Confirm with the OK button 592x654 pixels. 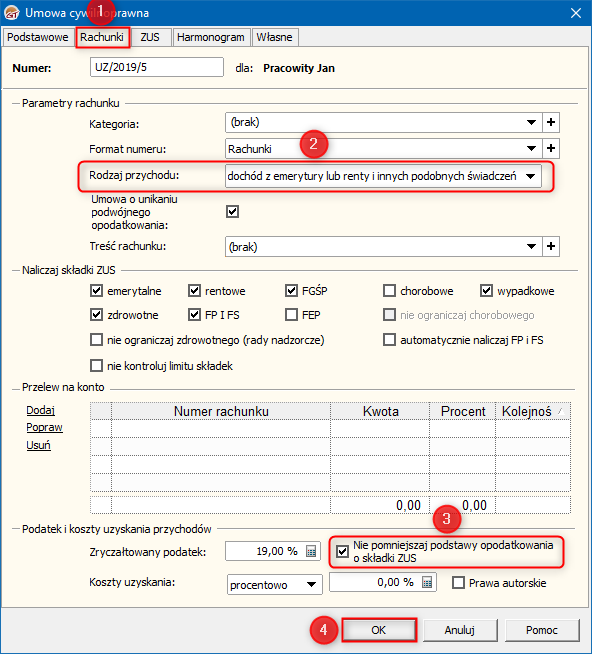coord(379,630)
